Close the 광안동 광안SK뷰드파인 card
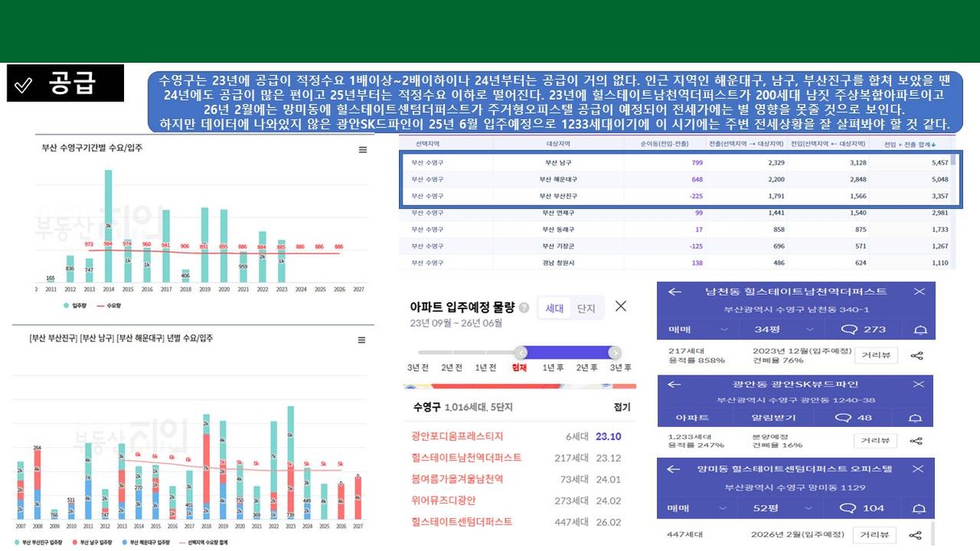Image resolution: width=980 pixels, height=551 pixels. click(x=919, y=384)
